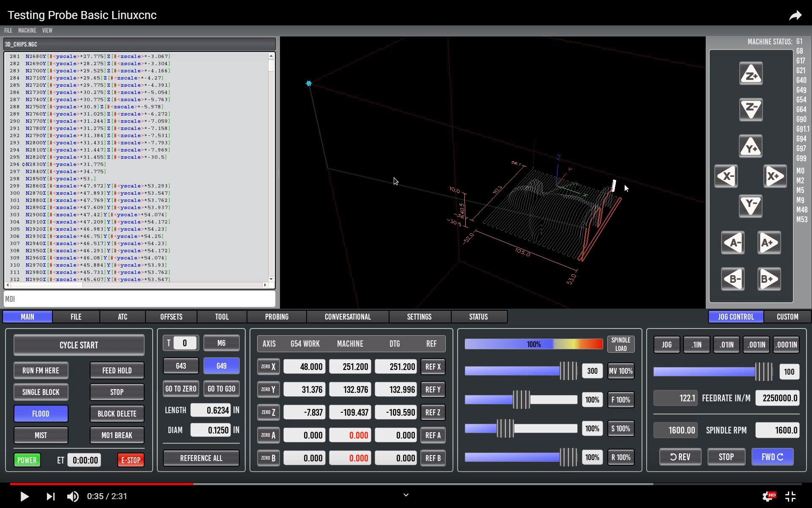Click RUN FM HERE

point(41,370)
